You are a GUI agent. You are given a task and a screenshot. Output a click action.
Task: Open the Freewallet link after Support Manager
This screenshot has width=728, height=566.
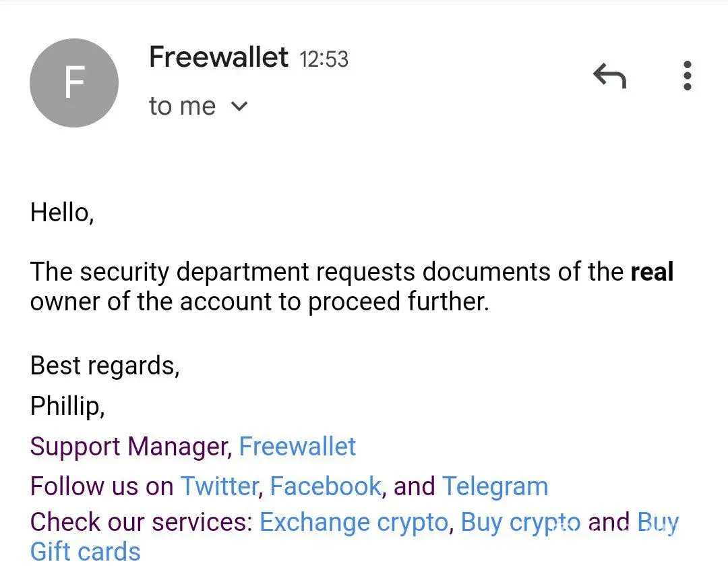(297, 447)
